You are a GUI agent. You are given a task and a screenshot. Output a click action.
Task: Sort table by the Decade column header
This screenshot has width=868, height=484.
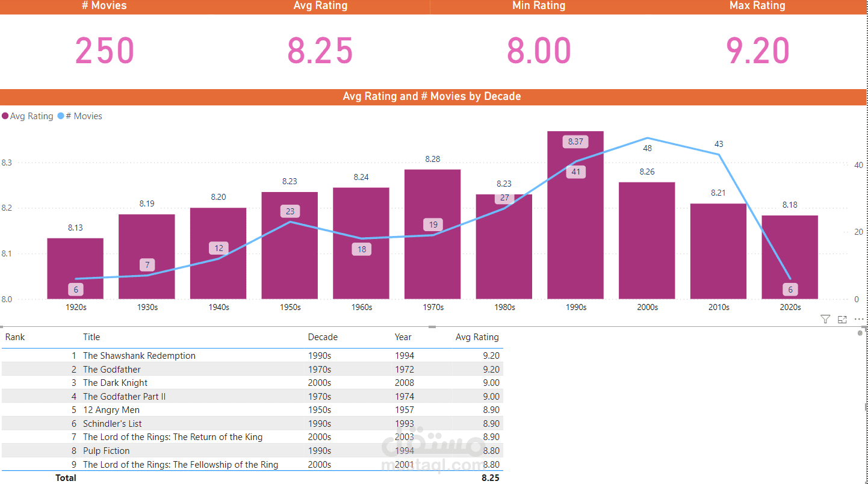coord(323,337)
